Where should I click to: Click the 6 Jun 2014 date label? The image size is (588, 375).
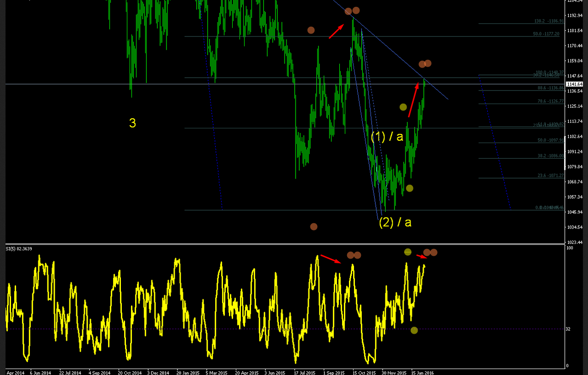(40, 372)
